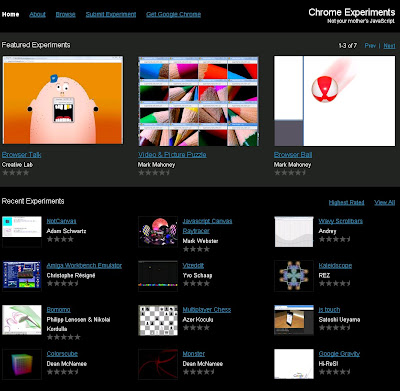The height and width of the screenshot is (391, 400).
Task: Click the Video & Picture Puzzle link
Action: [x=172, y=155]
